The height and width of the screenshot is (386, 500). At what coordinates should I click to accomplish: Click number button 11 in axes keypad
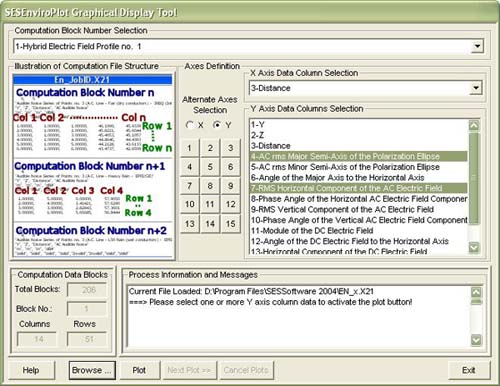click(x=210, y=204)
